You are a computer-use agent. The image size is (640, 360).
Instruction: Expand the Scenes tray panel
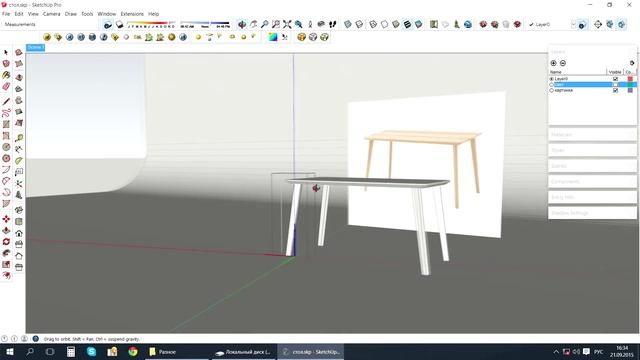tap(592, 166)
